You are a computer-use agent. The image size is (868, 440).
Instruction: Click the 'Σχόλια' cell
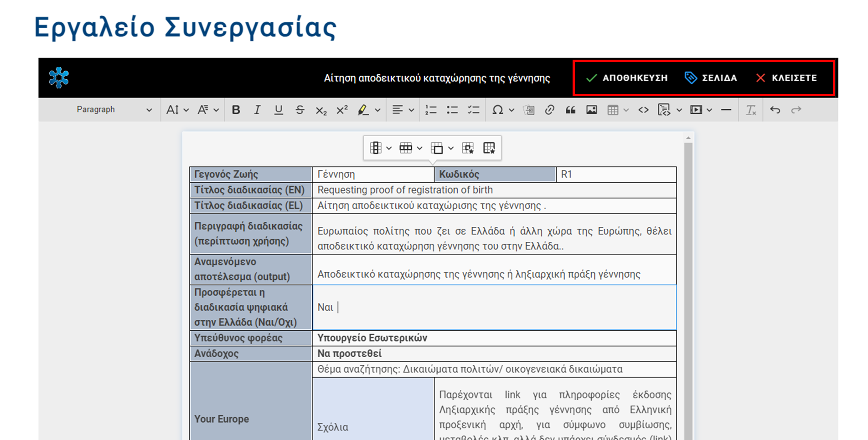(x=373, y=409)
